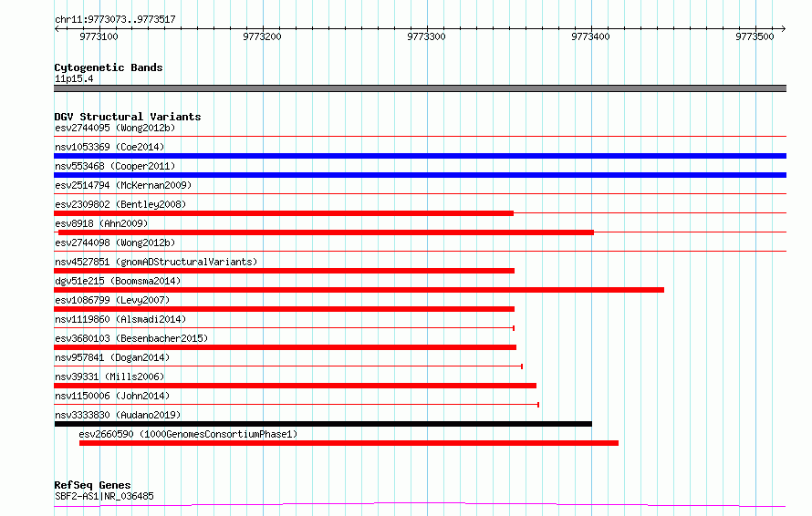This screenshot has width=812, height=516.
Task: Click the red bar for esv8918
Action: [x=327, y=232]
